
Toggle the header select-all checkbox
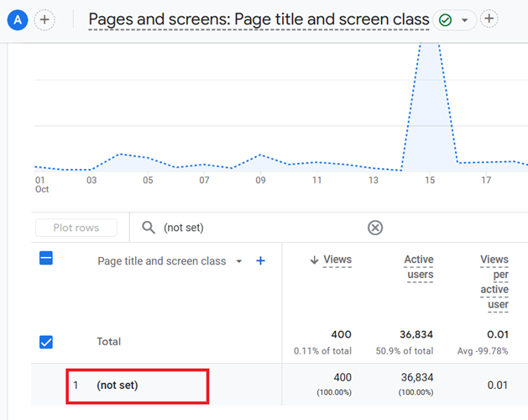tap(46, 259)
